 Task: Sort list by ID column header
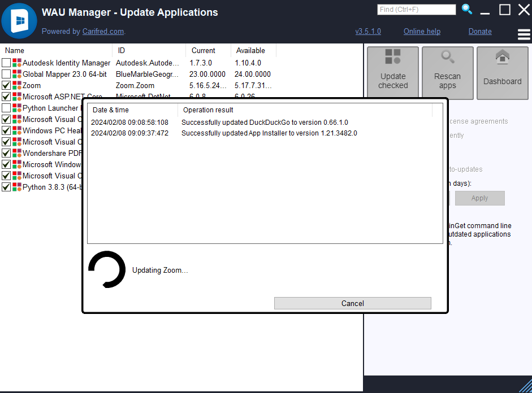(x=149, y=50)
